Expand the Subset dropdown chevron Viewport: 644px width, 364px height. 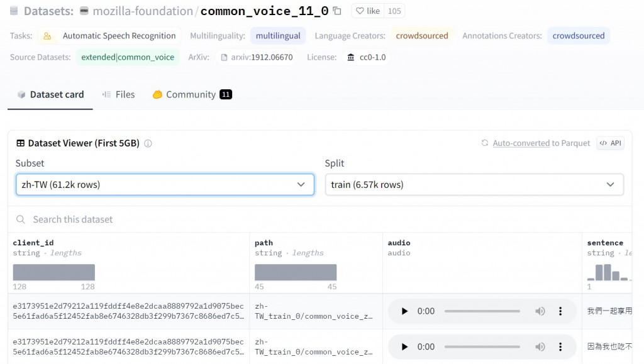[301, 185]
